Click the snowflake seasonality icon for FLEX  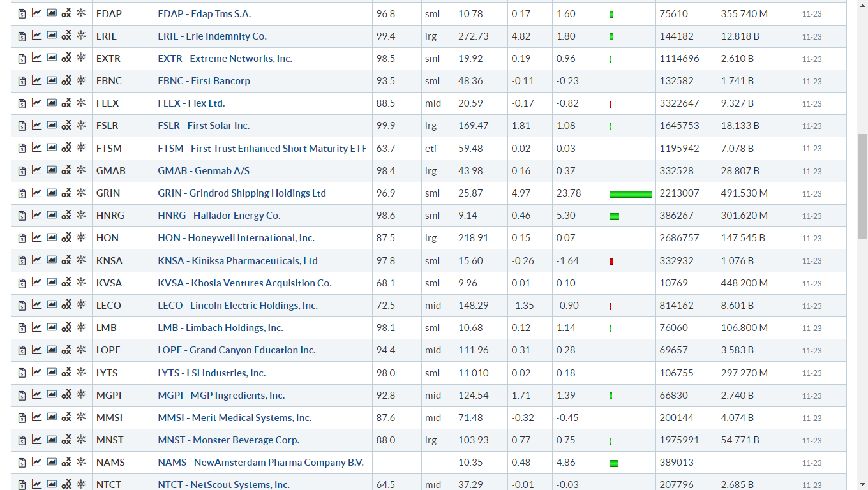(81, 103)
